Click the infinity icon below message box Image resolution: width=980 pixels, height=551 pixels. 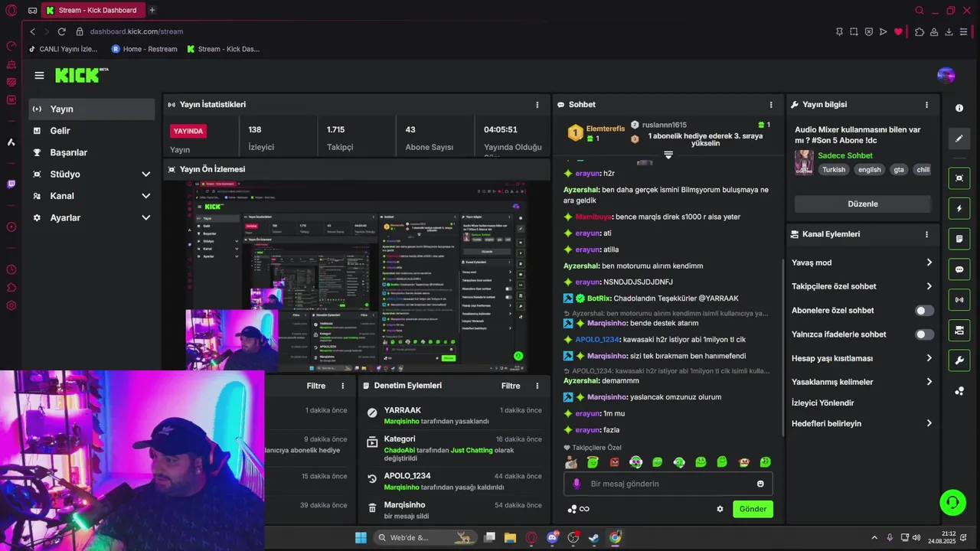pos(584,509)
